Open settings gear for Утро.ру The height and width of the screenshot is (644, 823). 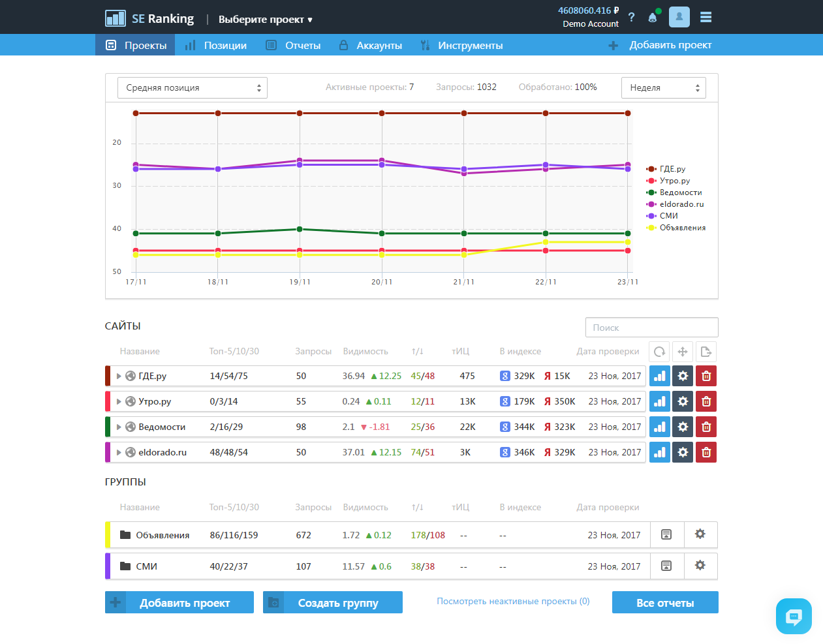click(x=683, y=401)
